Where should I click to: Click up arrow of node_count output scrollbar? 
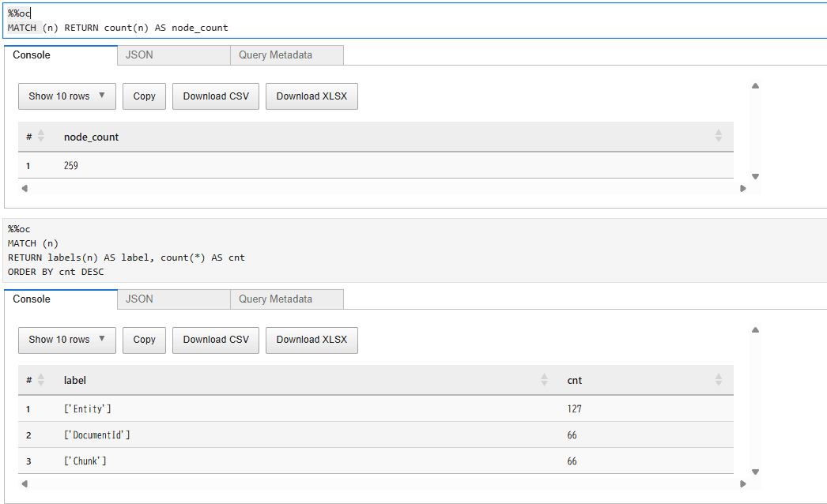tap(755, 86)
